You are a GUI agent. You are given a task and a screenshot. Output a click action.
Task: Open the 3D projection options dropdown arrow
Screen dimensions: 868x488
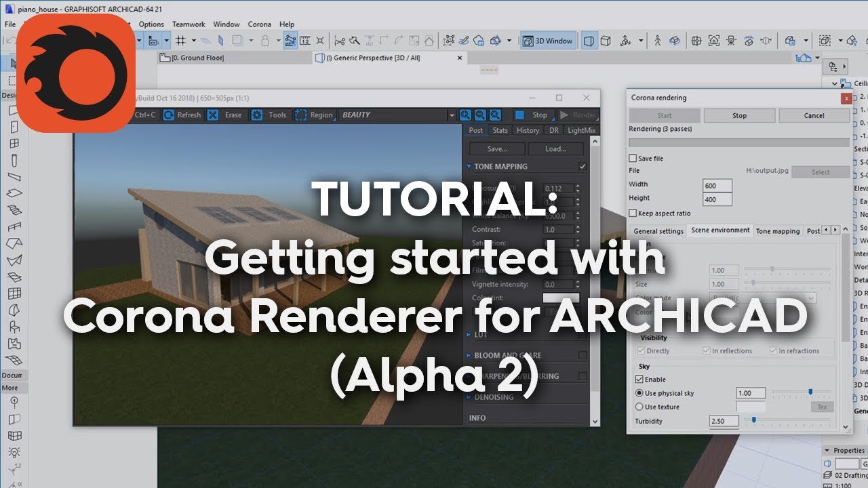coord(641,41)
